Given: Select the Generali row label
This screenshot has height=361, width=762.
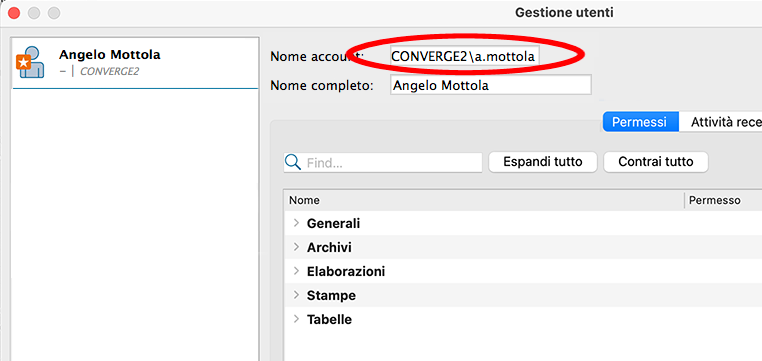Looking at the screenshot, I should [333, 223].
